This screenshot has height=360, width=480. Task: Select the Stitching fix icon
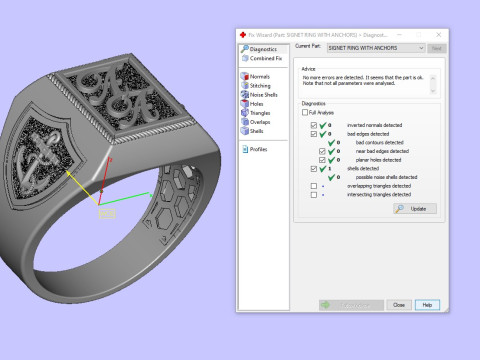coord(245,85)
